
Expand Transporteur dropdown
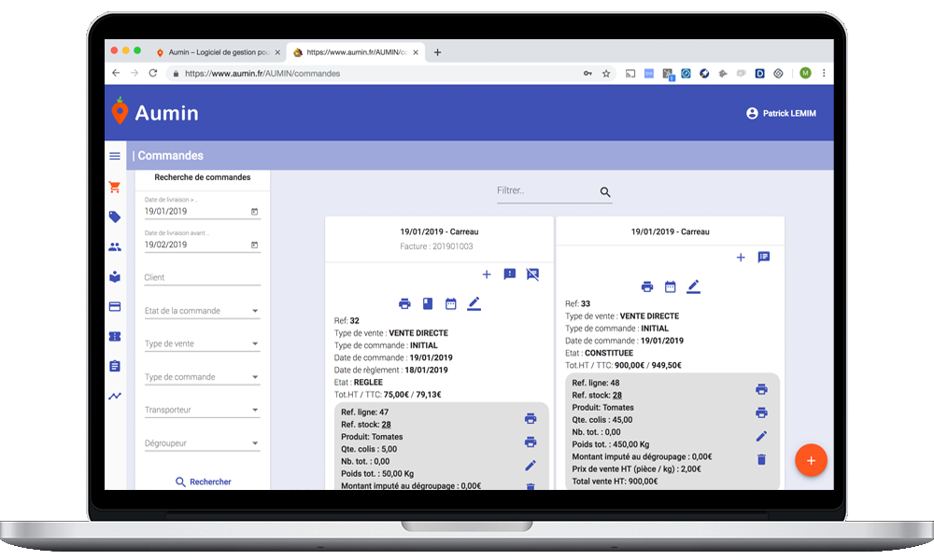click(202, 410)
